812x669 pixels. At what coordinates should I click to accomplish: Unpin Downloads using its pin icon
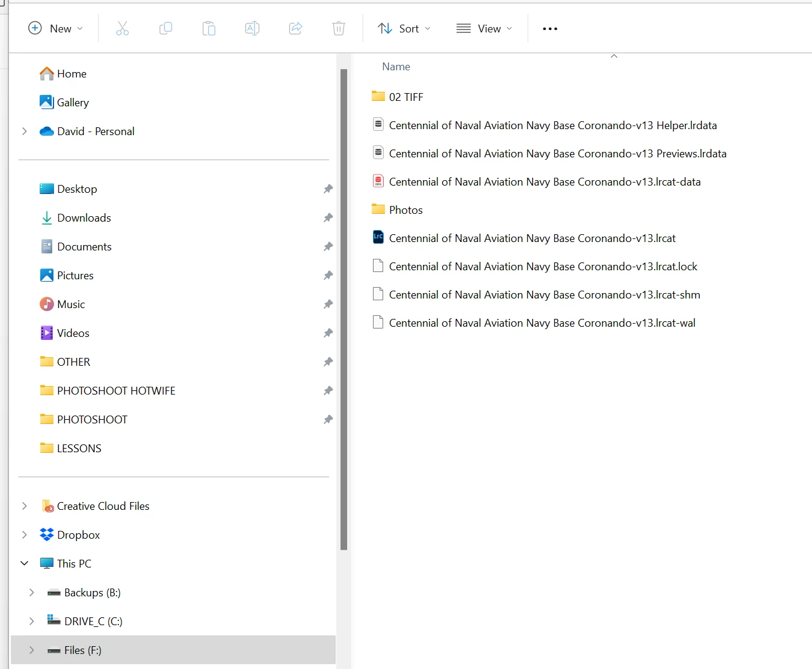pos(328,218)
